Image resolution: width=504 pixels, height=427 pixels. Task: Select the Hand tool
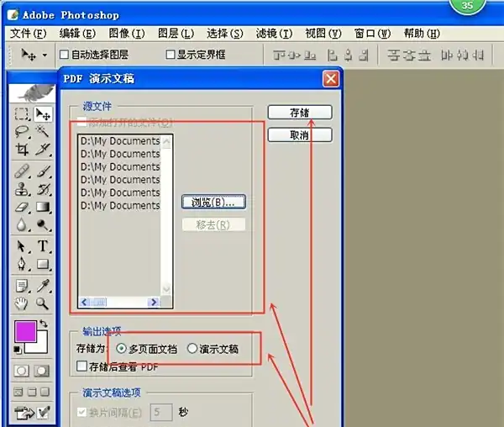22,303
